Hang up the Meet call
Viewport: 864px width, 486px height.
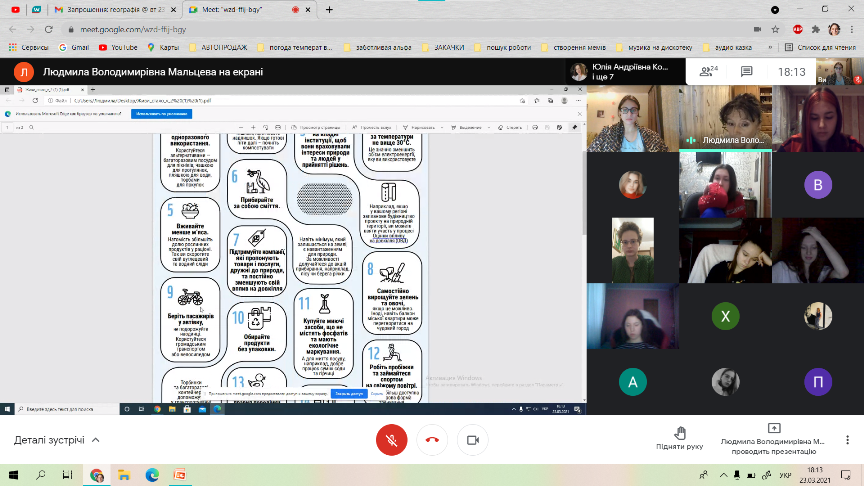coord(432,440)
